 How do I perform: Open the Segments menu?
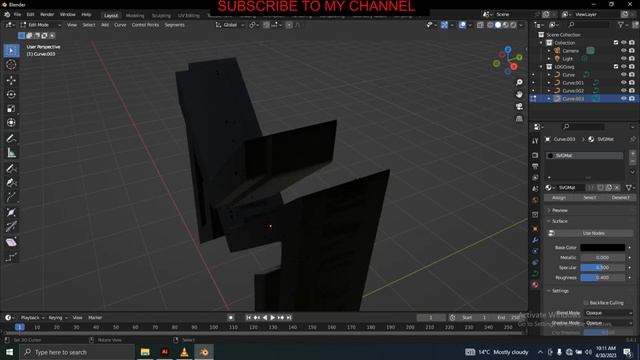(174, 25)
